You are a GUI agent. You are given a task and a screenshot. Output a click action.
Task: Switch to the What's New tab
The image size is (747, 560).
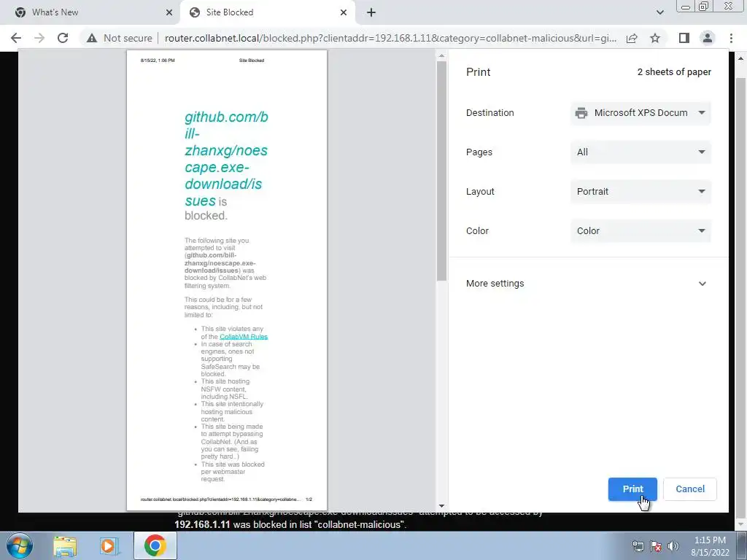(x=90, y=12)
